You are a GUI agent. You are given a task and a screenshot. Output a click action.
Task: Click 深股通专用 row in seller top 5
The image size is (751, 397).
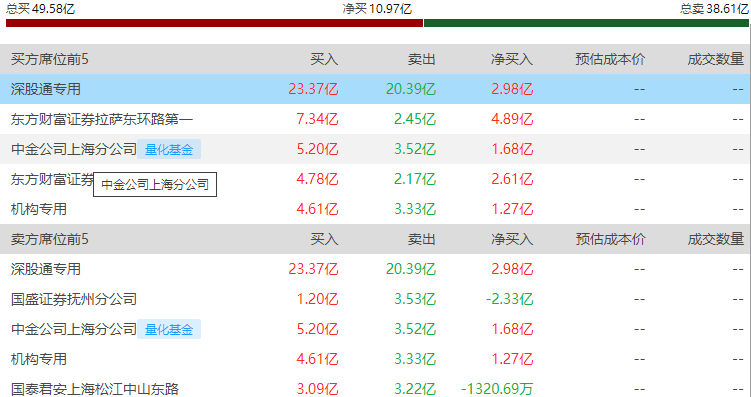pyautogui.click(x=376, y=269)
